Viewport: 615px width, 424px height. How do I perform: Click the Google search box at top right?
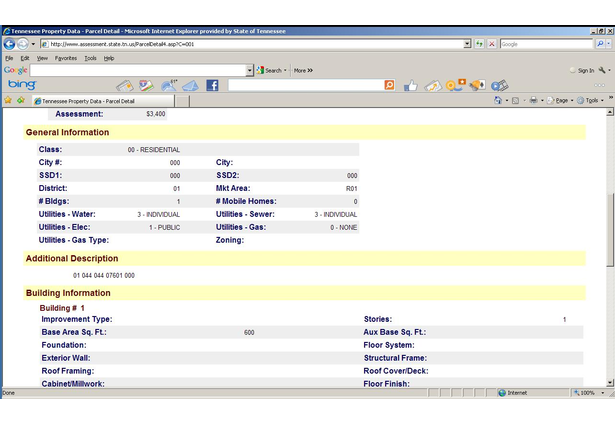(546, 44)
